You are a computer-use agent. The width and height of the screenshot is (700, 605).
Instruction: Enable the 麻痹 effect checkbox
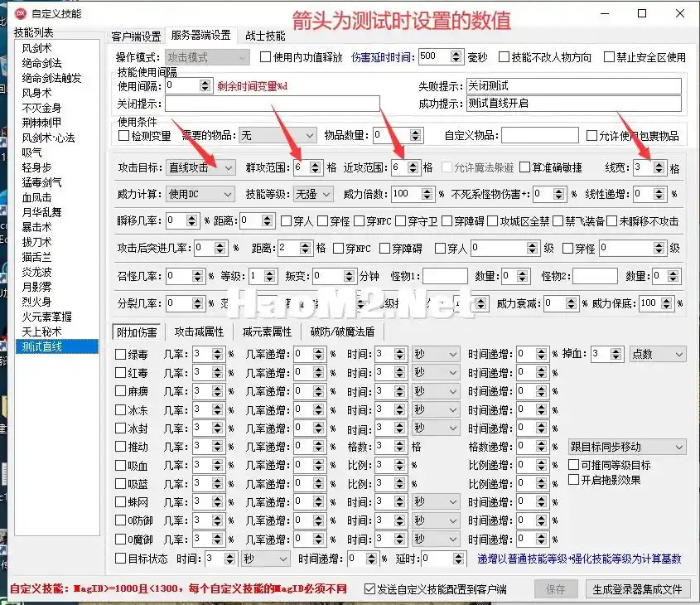click(121, 391)
